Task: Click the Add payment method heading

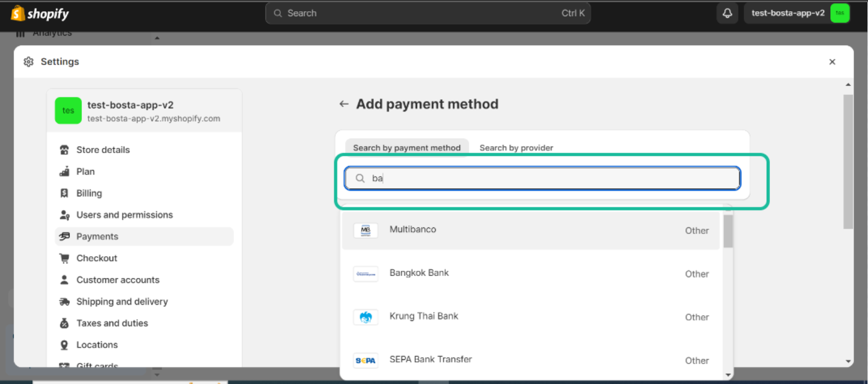Action: click(x=427, y=104)
